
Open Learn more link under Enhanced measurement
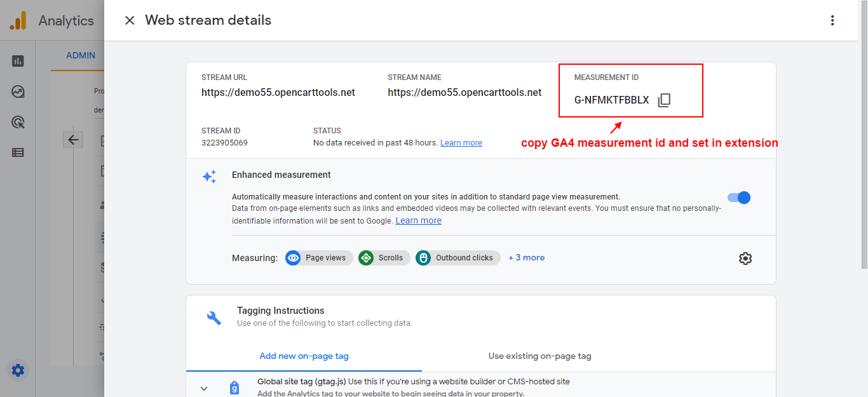(418, 220)
